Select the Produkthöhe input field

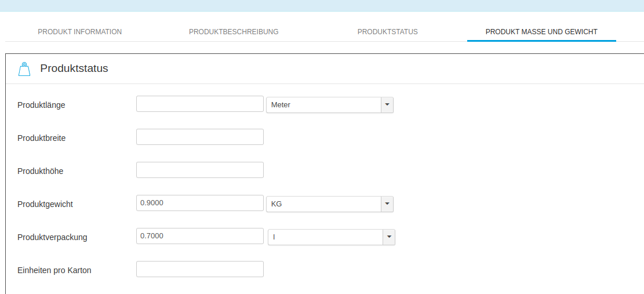point(200,170)
